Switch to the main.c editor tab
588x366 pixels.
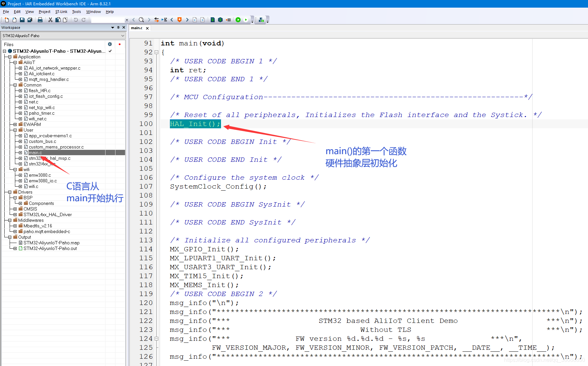137,28
